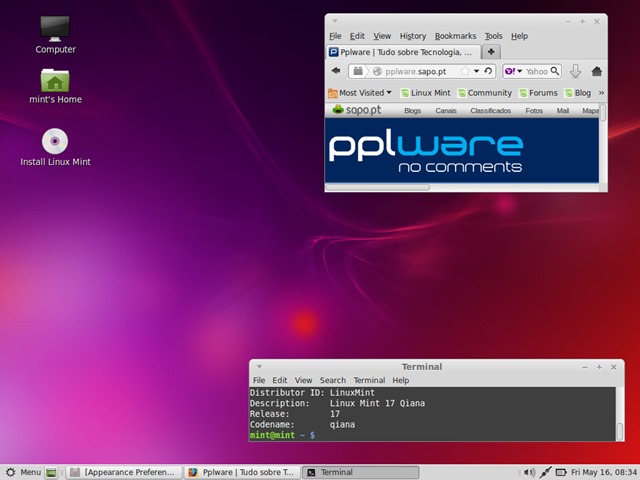This screenshot has width=640, height=480.
Task: Click the Firefox vertical scrollbar
Action: (603, 112)
